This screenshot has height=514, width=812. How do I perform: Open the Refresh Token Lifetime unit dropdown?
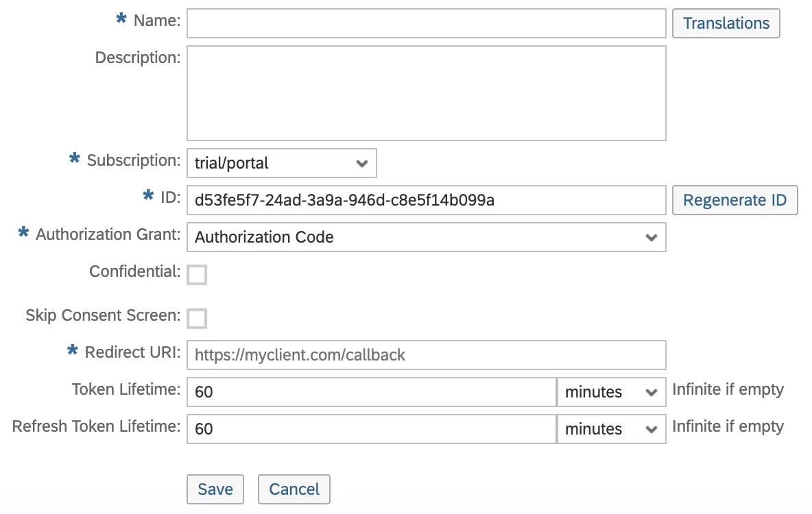click(x=610, y=429)
